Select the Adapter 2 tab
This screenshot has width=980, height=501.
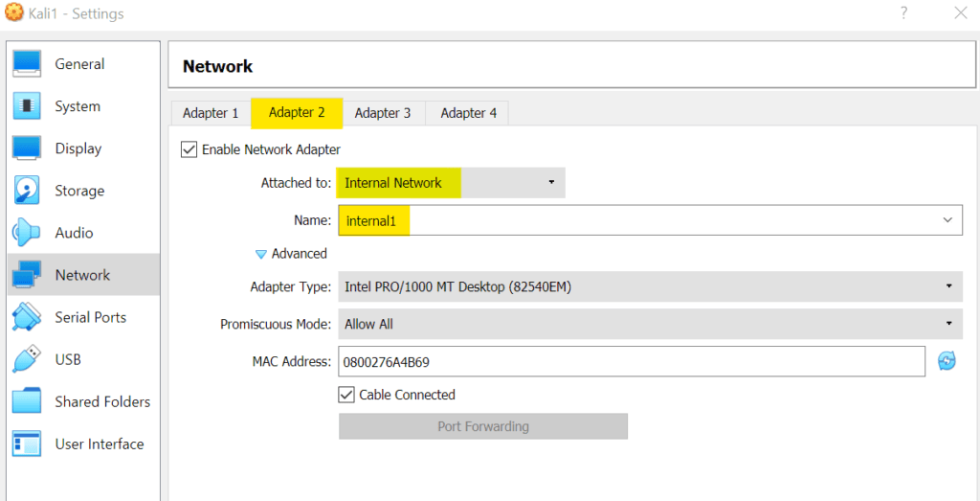click(x=297, y=113)
